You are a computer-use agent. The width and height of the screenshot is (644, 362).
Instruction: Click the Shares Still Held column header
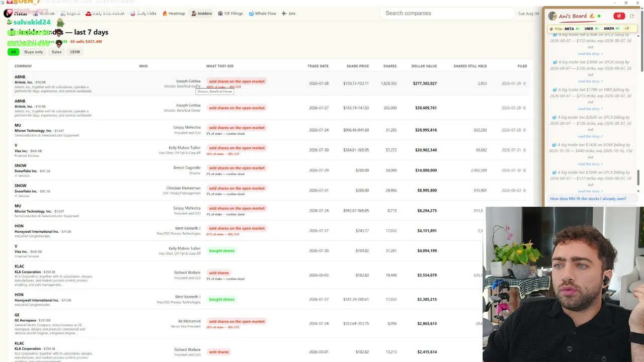tap(470, 66)
